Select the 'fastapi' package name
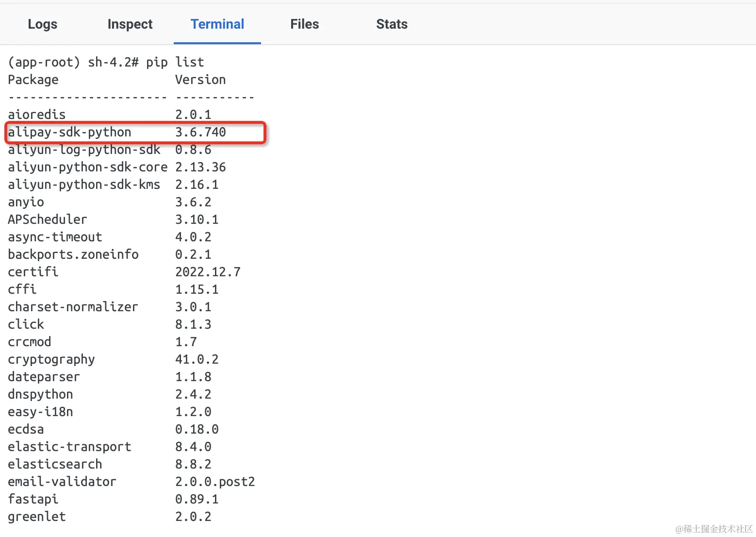 point(33,499)
